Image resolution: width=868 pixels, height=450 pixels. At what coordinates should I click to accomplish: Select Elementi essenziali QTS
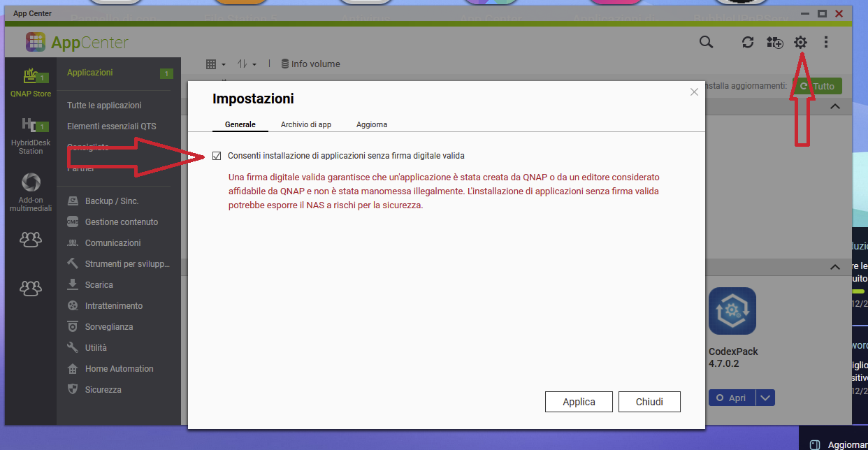112,126
